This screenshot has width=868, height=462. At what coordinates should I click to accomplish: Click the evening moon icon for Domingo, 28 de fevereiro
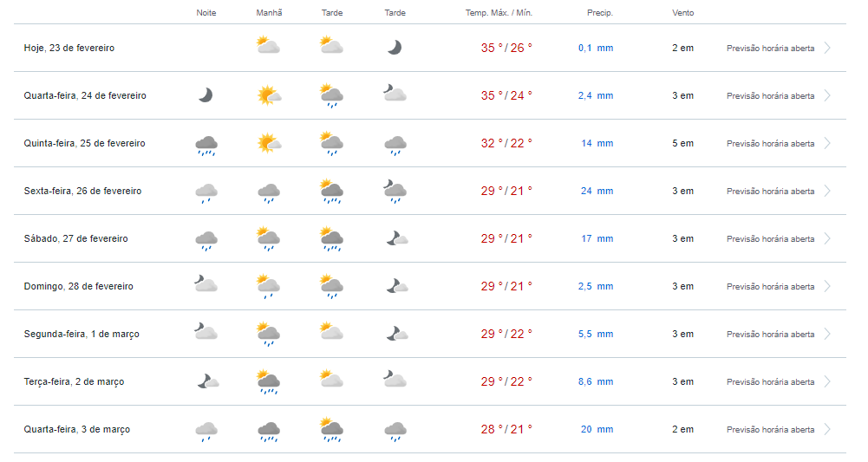(x=397, y=286)
